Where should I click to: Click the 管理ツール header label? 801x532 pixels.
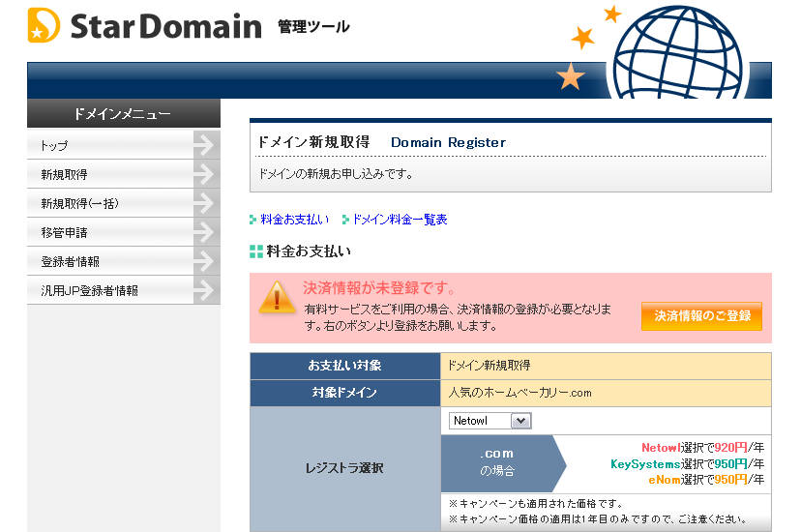313,26
